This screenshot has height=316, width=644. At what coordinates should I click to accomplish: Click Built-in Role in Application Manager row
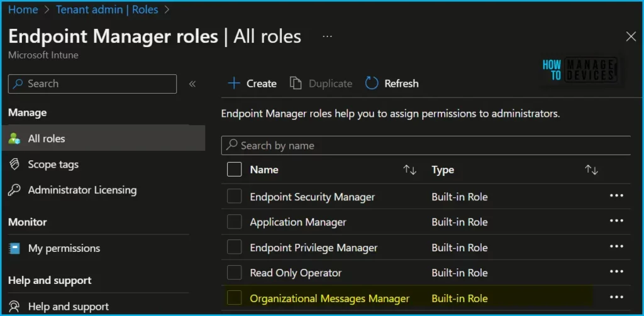[x=459, y=222]
